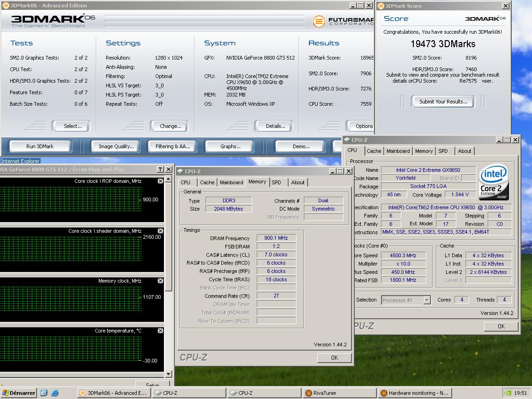The image size is (532, 399).
Task: Close the Core temperature graph
Action: [x=161, y=331]
